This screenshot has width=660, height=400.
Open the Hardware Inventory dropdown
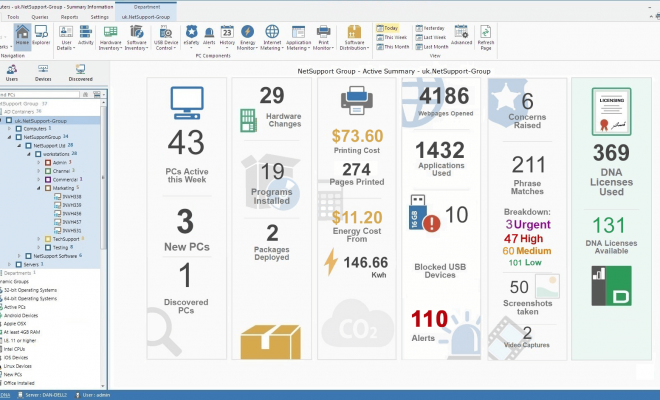pyautogui.click(x=110, y=37)
